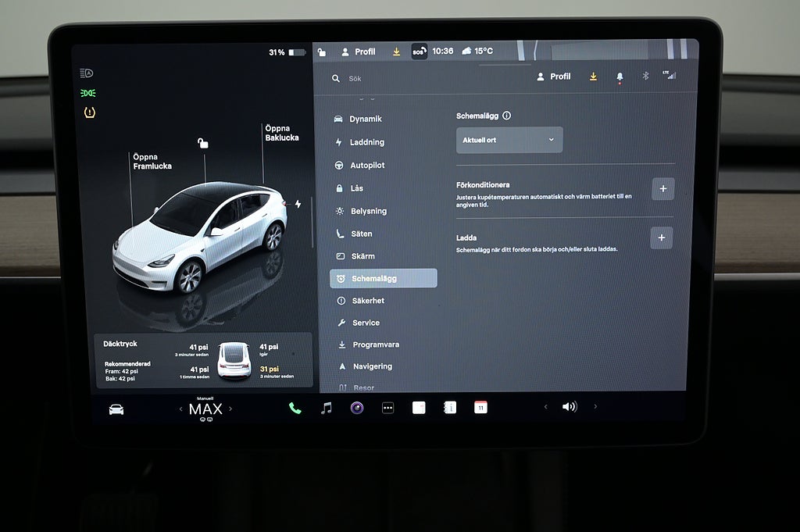Screen dimensions: 800x532
Task: Toggle the door lock icon above car
Action: 203,143
